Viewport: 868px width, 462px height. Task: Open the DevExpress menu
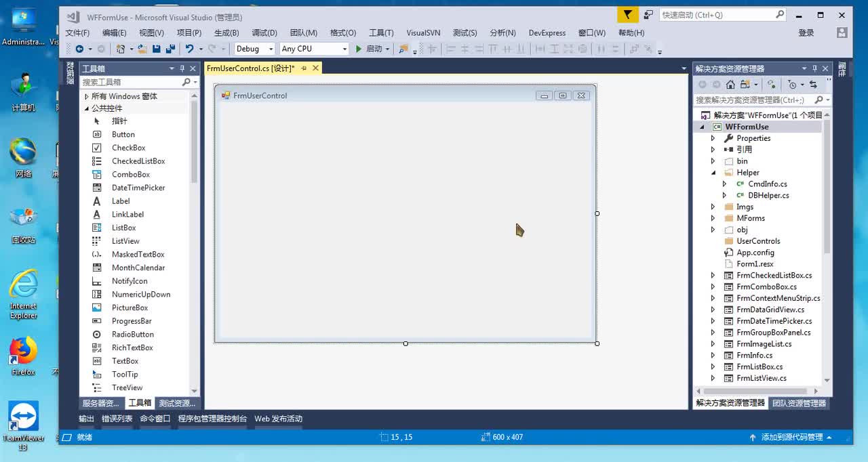tap(547, 33)
